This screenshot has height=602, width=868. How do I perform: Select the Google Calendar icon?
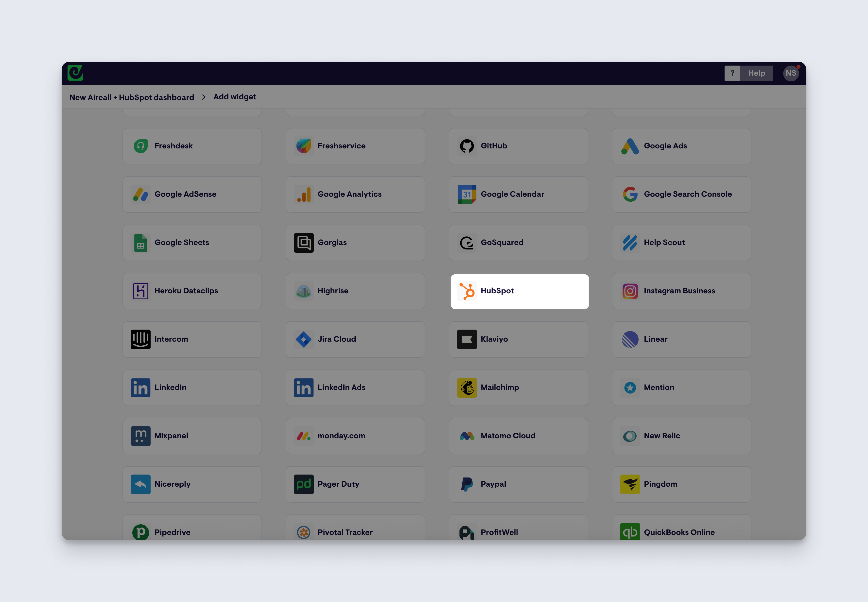(467, 194)
